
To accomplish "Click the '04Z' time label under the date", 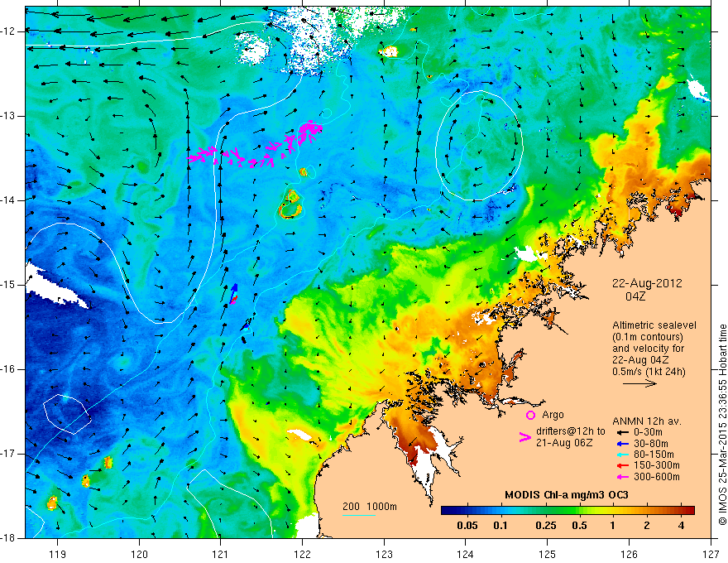I will tap(635, 296).
